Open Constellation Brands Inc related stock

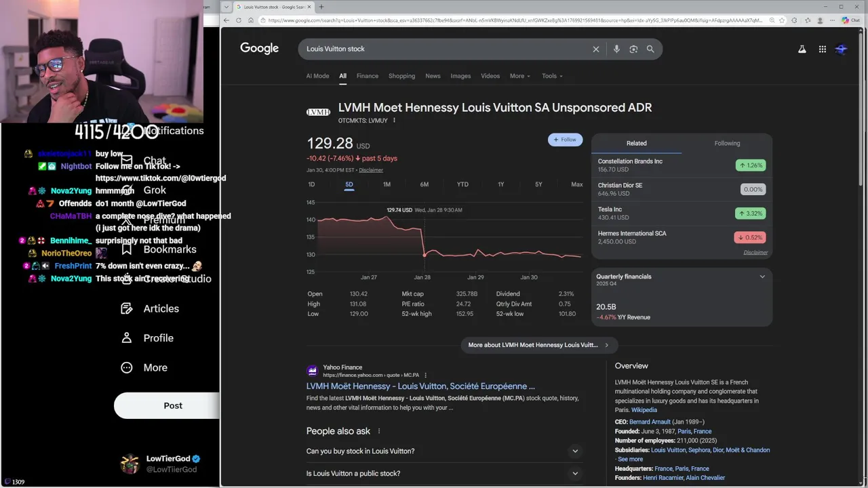coord(682,165)
